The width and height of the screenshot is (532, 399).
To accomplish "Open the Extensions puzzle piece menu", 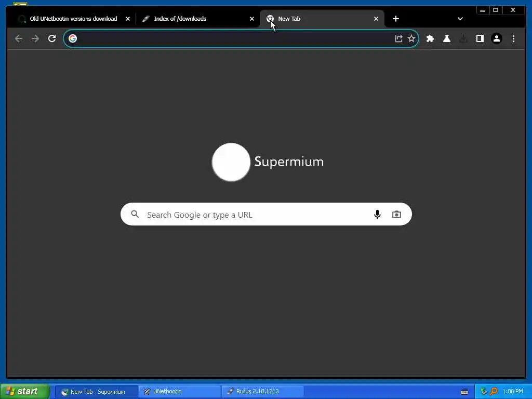I will (x=430, y=38).
